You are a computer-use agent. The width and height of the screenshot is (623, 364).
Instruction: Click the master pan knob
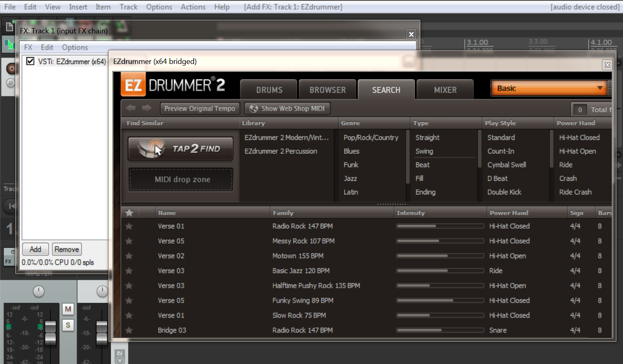tap(38, 291)
